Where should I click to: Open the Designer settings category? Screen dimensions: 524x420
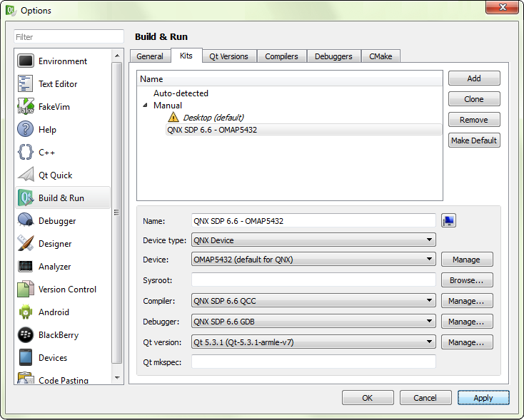(x=55, y=244)
